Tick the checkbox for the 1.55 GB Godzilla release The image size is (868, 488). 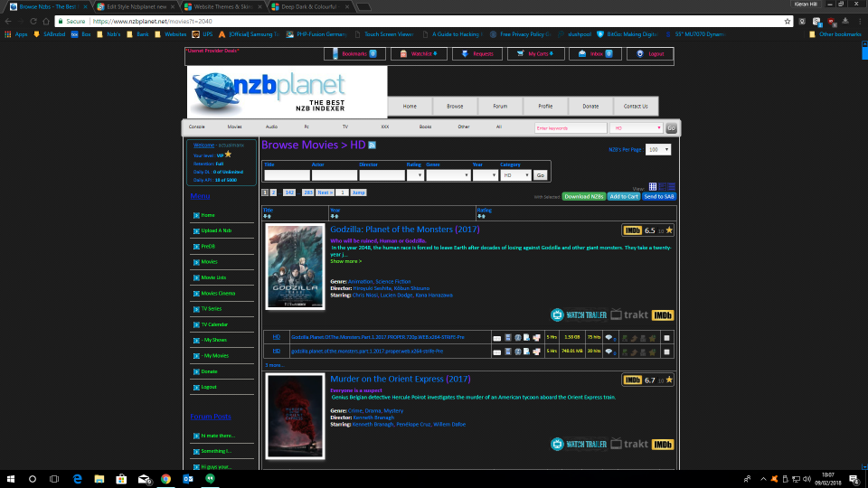tap(666, 337)
